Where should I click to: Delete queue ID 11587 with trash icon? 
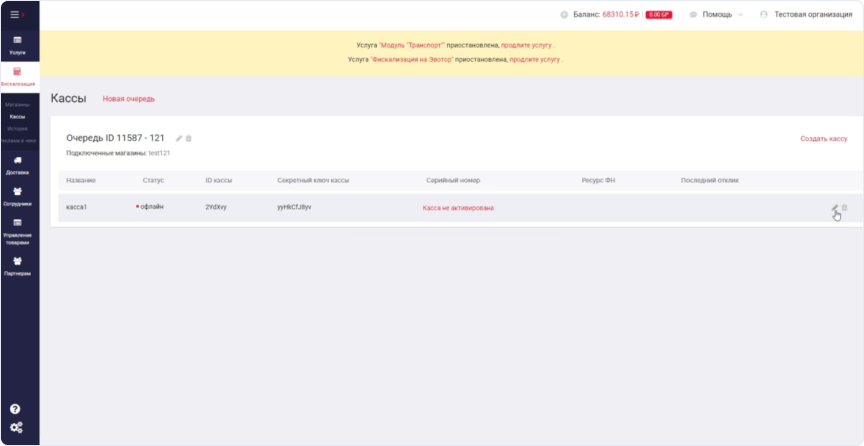click(189, 138)
